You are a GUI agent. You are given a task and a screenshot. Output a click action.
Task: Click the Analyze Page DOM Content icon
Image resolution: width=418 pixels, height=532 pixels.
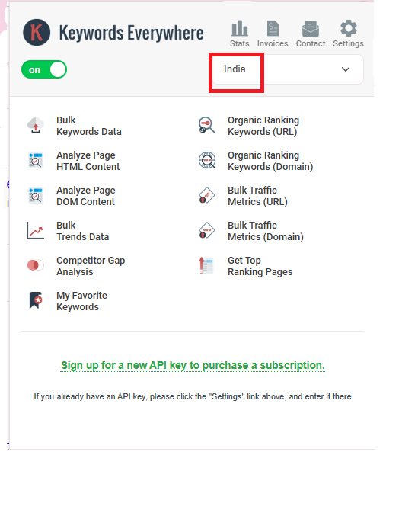pos(36,196)
